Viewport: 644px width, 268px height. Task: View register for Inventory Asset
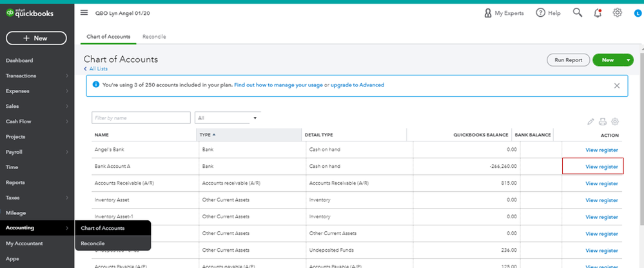pyautogui.click(x=601, y=200)
